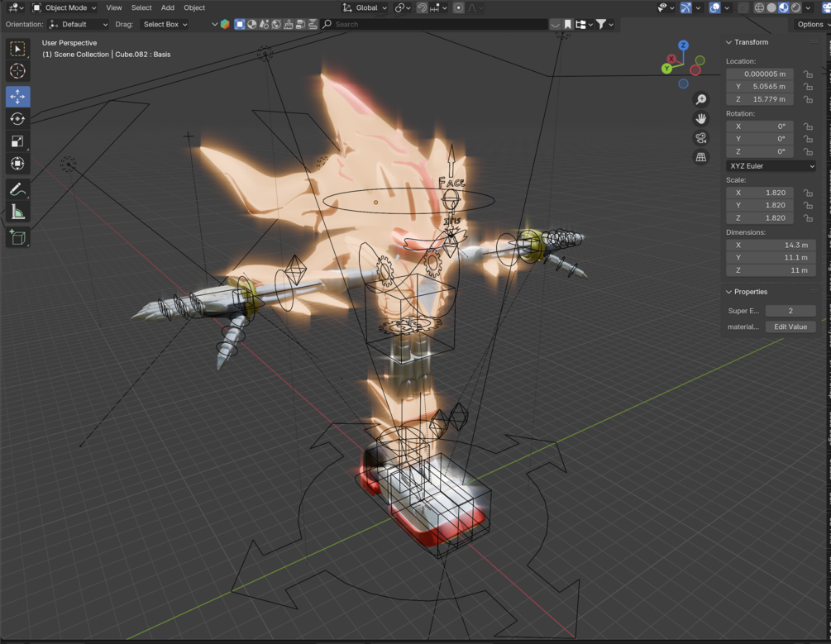Open selectability and visibility dropdown

(x=665, y=8)
